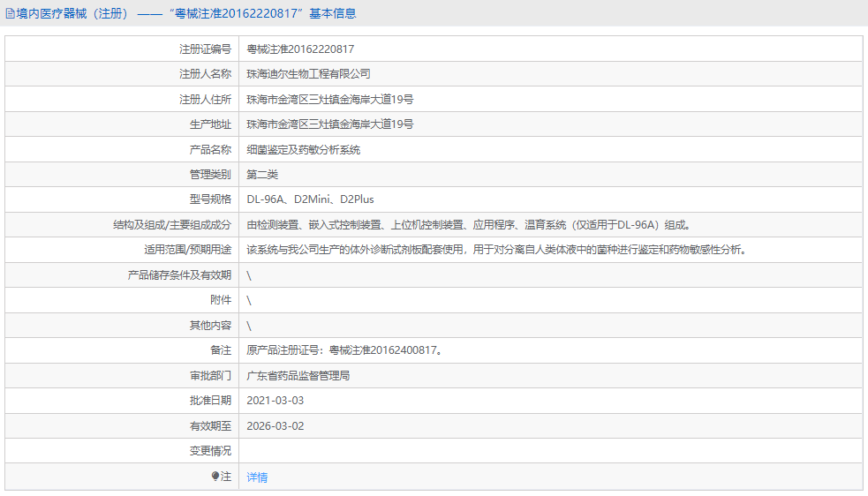The image size is (868, 496).
Task: Select approval date 2021-03-03
Action: coord(275,401)
